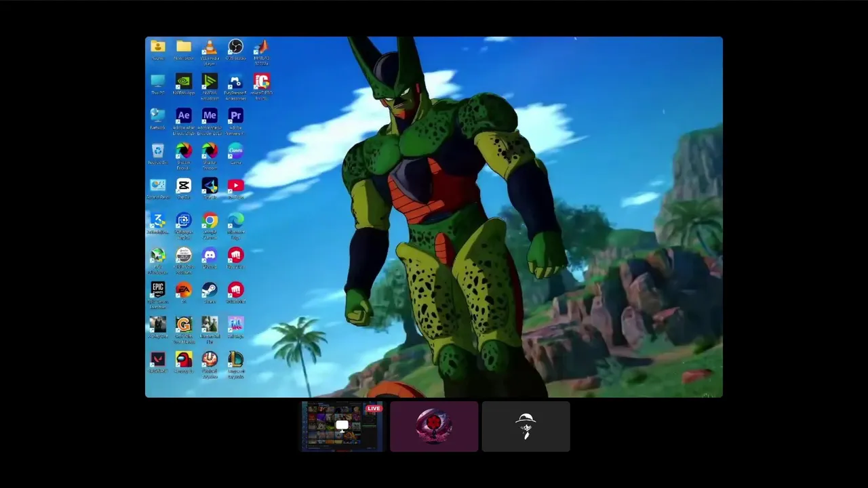Select the Network desktop icon
Image resolution: width=868 pixels, height=488 pixels.
coord(157,119)
